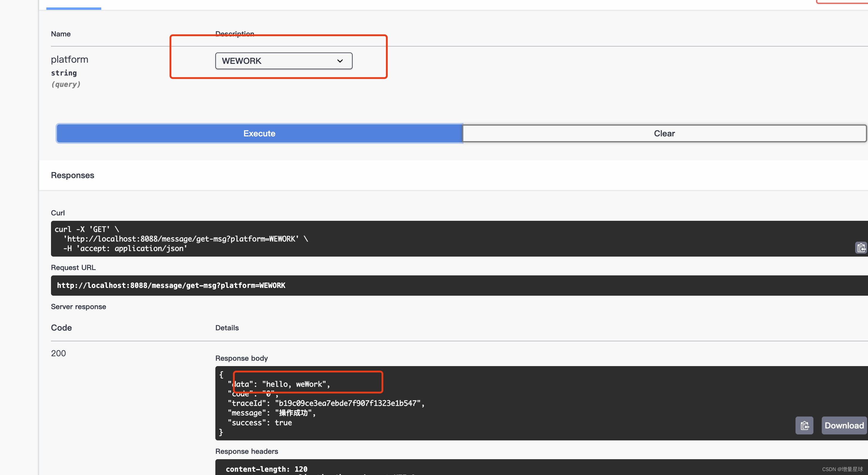
Task: Click the "message" line in response body
Action: click(272, 413)
